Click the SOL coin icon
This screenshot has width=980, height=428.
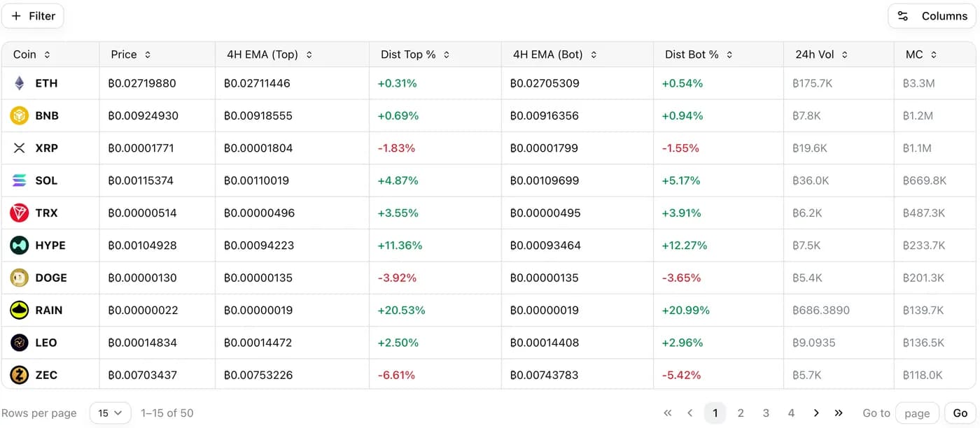(20, 180)
